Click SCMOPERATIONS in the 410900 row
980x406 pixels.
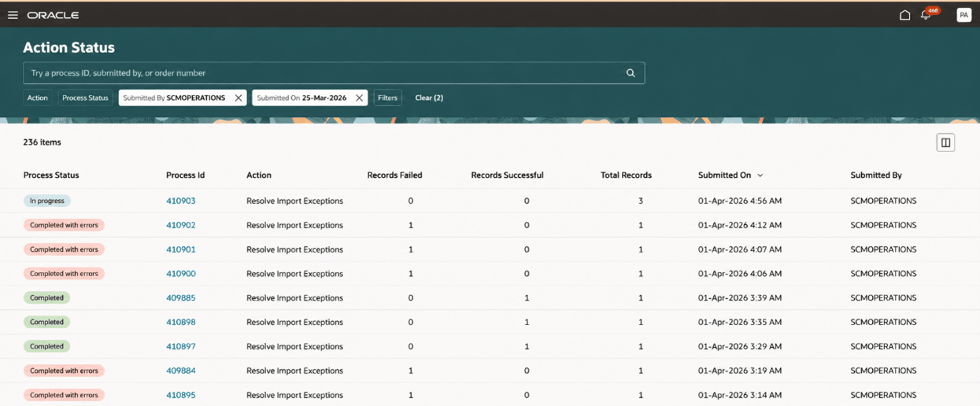[x=884, y=274]
